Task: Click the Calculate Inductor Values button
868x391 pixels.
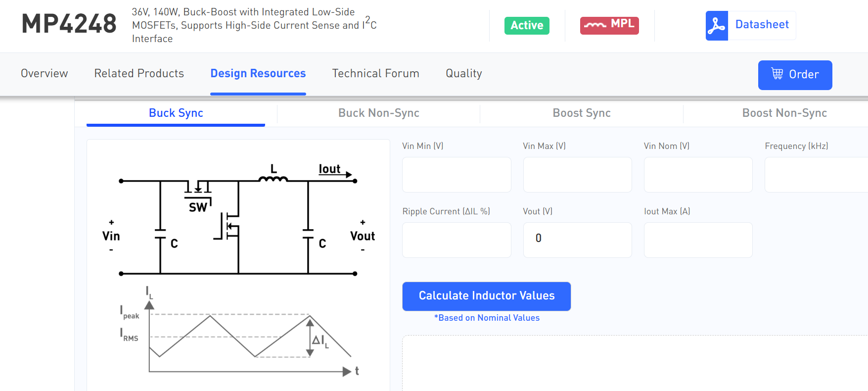Action: click(487, 296)
